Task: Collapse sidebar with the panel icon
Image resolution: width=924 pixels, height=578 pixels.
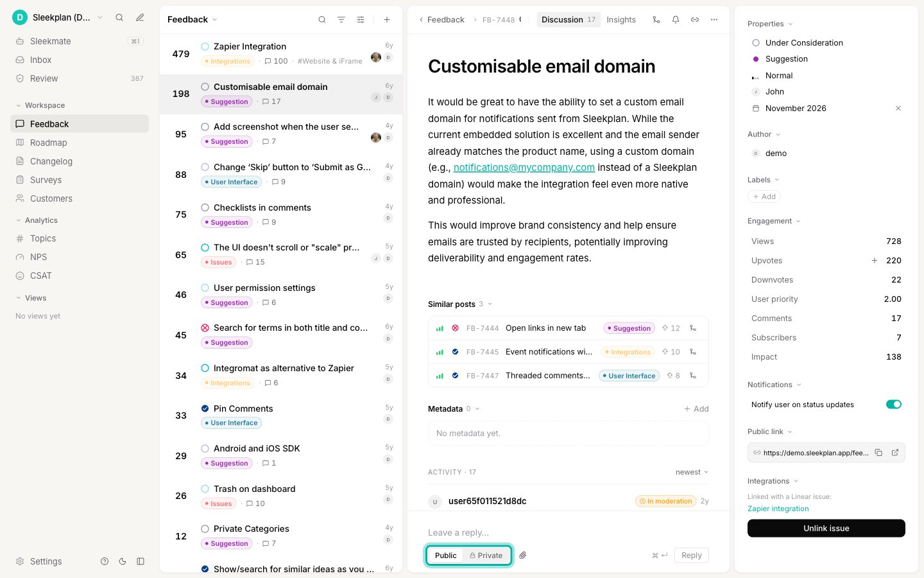Action: coord(141,561)
